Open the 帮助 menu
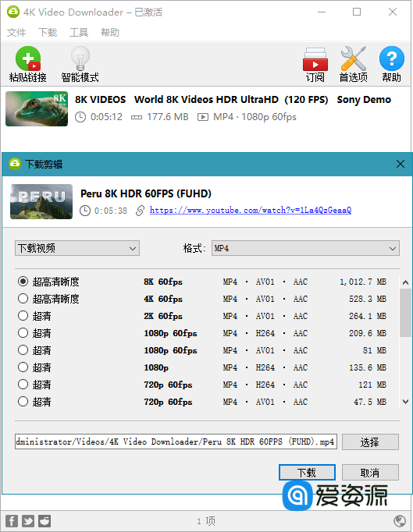Image resolution: width=413 pixels, height=532 pixels. coord(110,32)
